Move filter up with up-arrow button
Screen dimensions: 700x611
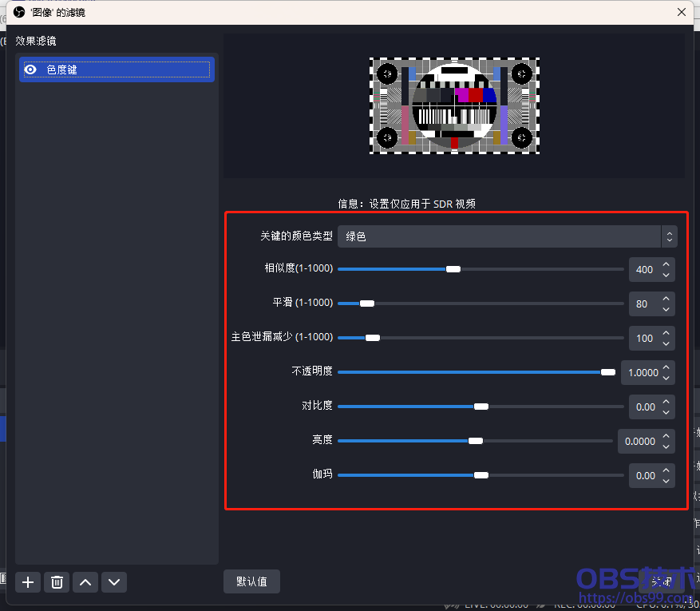[85, 582]
